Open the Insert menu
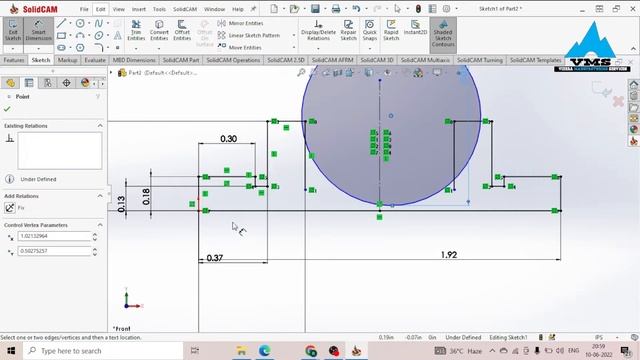The image size is (640, 360). [139, 9]
